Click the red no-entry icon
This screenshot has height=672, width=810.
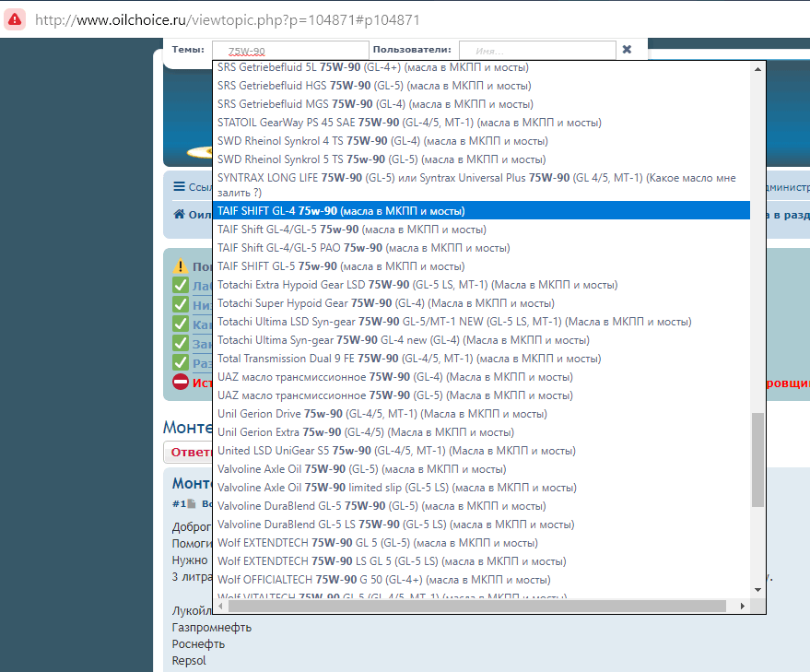click(x=181, y=382)
